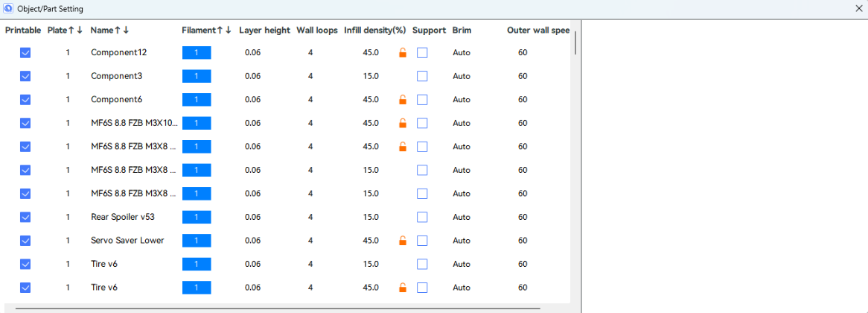
Task: Click the lock icon beside the 45.0 Tire v6
Action: (403, 288)
